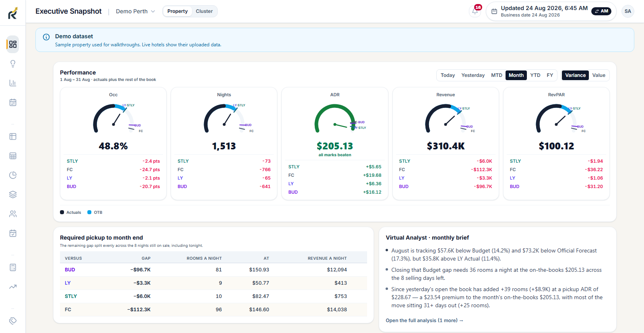Open the SA user avatar
The image size is (644, 333).
coord(627,11)
